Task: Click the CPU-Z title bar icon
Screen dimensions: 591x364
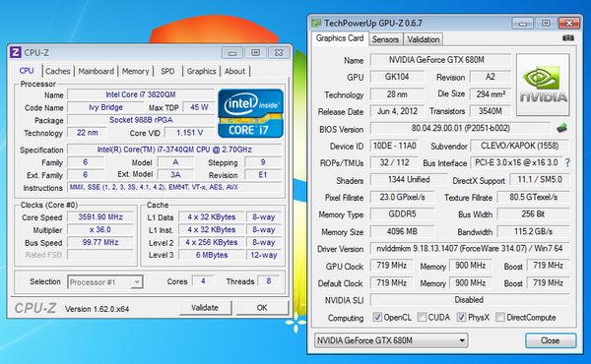Action: (15, 52)
